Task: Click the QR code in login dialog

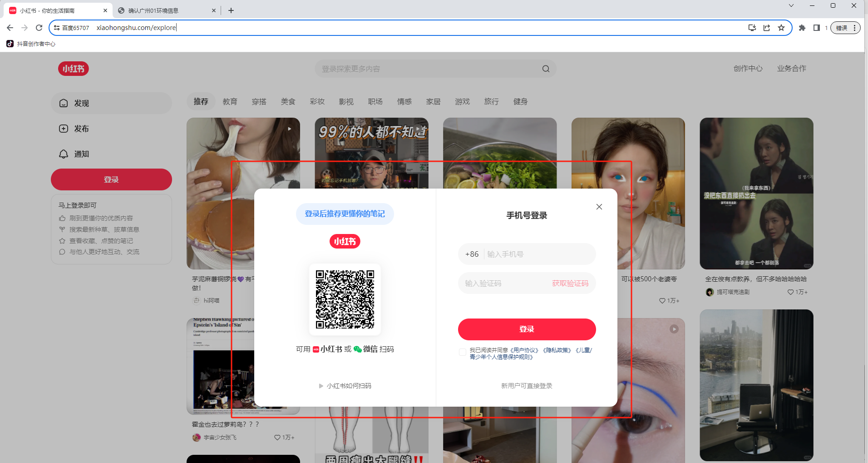Action: 345,299
